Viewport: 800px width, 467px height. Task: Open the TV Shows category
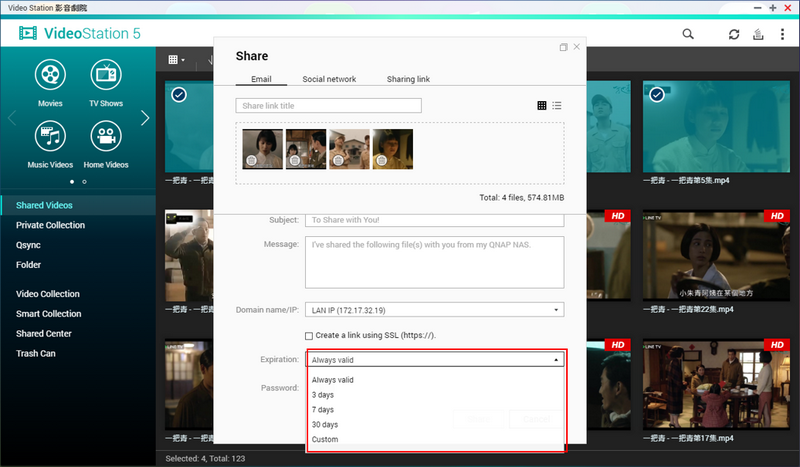pyautogui.click(x=106, y=83)
